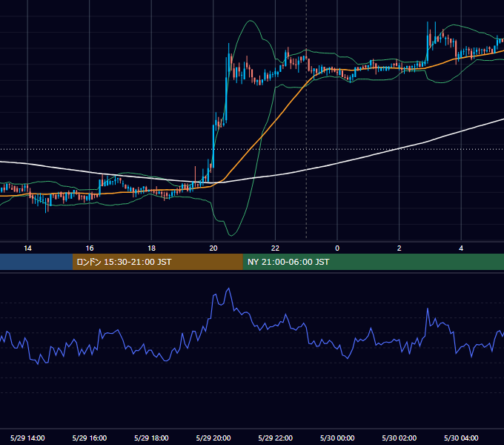Click the 4 hour axis label
Screen dimensions: 504x445
click(461, 248)
